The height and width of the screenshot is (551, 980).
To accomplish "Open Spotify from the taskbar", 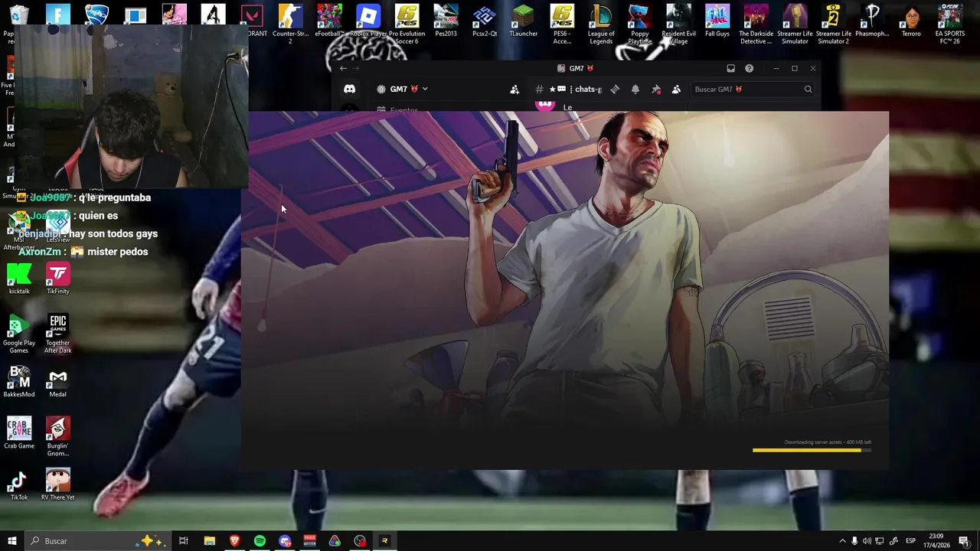I will pos(260,541).
